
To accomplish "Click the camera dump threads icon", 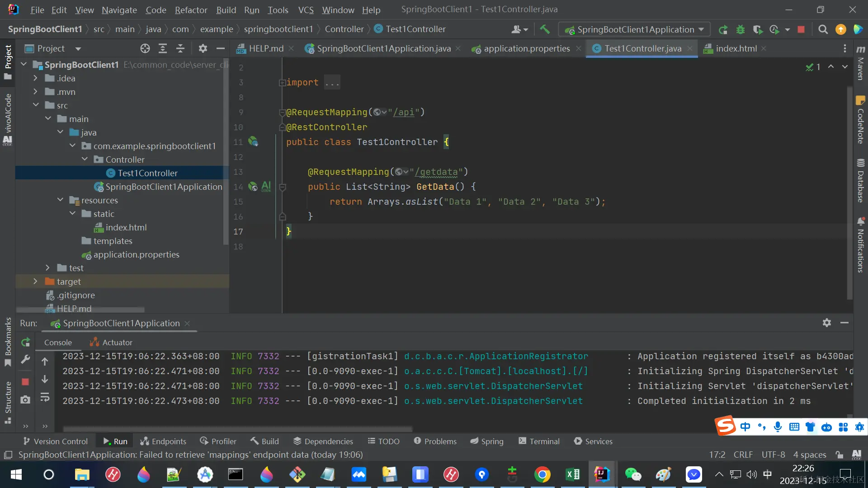I will pyautogui.click(x=25, y=399).
